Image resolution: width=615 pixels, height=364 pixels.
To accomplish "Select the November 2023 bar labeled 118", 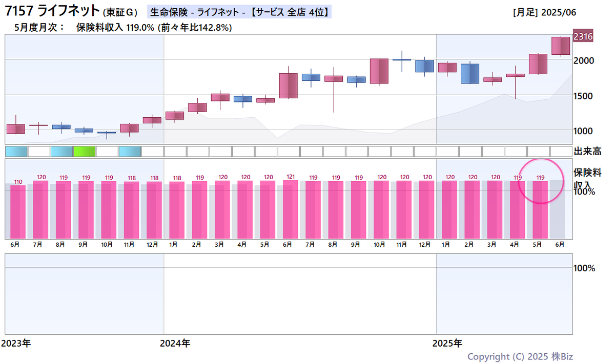I will click(132, 210).
